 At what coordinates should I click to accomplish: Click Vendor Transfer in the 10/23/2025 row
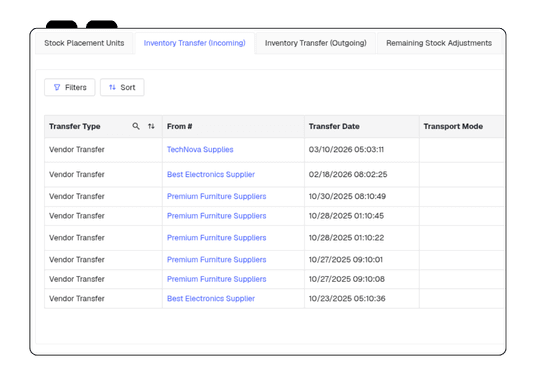[76, 299]
